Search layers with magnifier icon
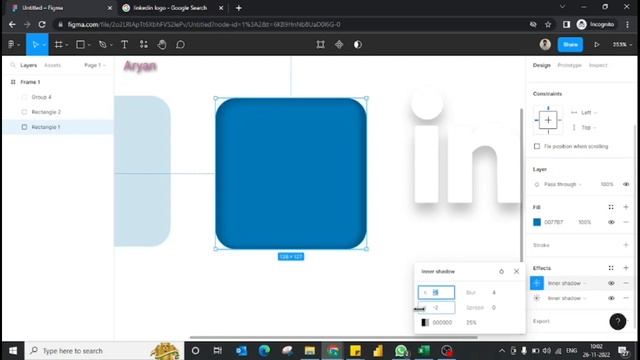Image resolution: width=640 pixels, height=360 pixels. [13, 65]
